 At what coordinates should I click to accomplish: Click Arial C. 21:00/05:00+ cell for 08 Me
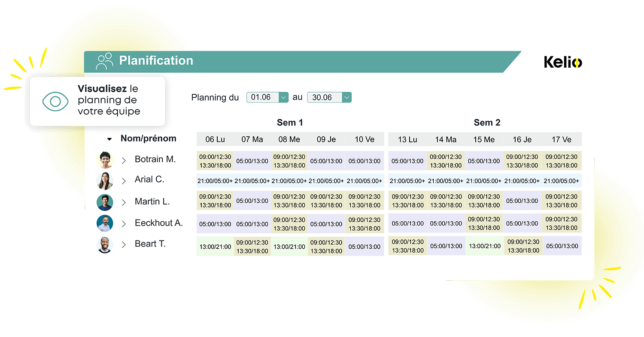tap(289, 181)
